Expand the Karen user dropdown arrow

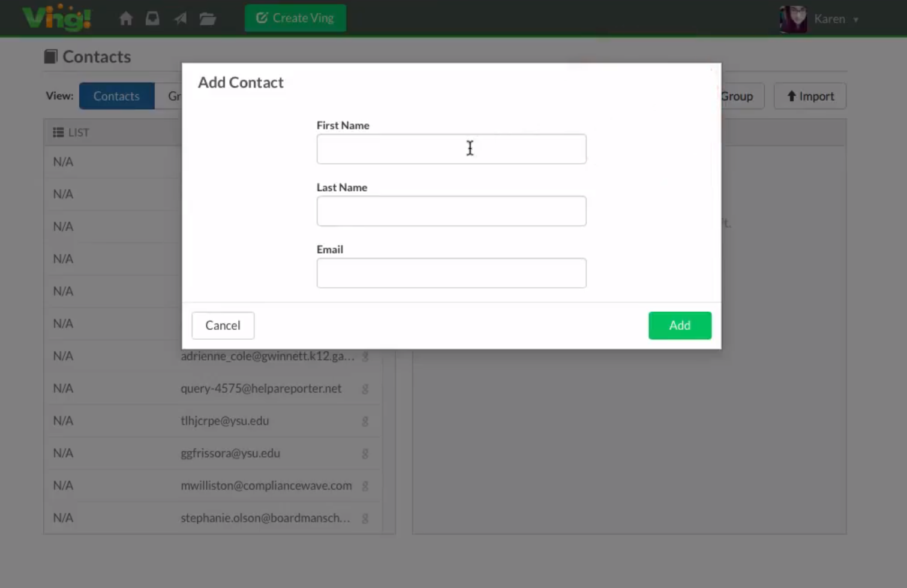click(856, 20)
